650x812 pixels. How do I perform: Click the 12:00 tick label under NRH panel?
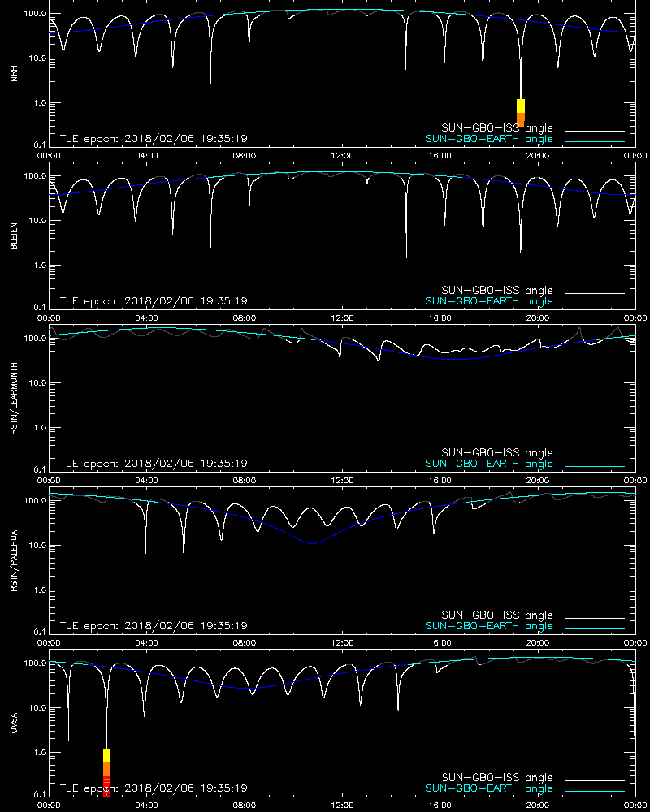[342, 156]
